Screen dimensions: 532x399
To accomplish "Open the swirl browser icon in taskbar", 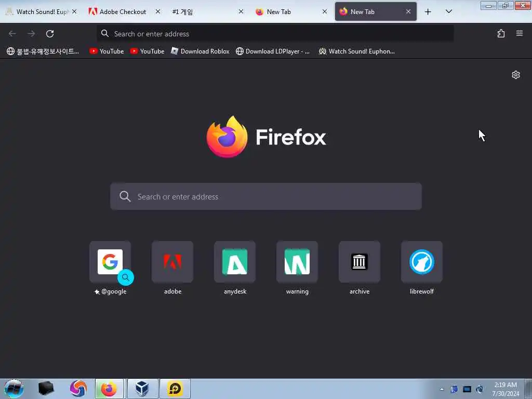I will click(x=78, y=389).
